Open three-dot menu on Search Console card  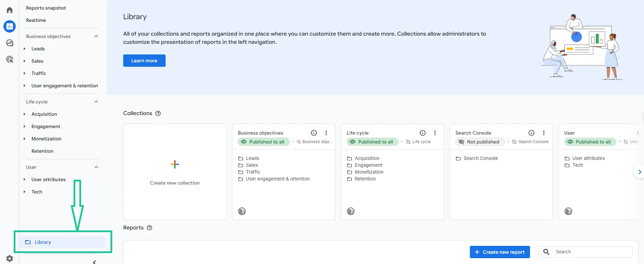click(x=544, y=133)
